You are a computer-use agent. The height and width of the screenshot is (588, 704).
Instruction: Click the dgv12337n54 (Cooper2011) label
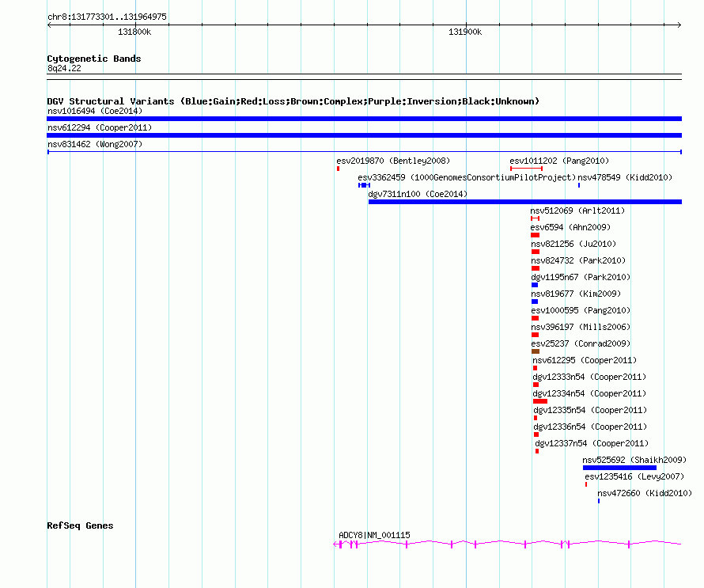pos(592,443)
